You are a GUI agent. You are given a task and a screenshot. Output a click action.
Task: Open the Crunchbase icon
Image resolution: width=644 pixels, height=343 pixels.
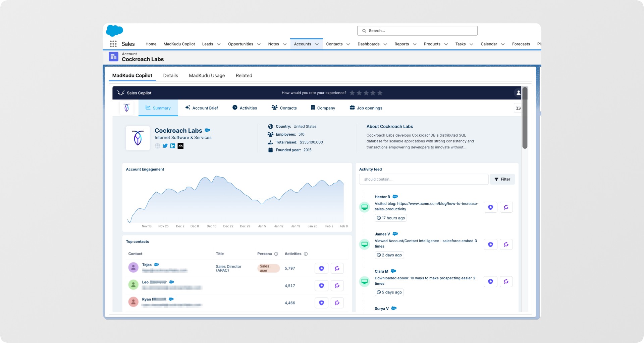coord(180,146)
